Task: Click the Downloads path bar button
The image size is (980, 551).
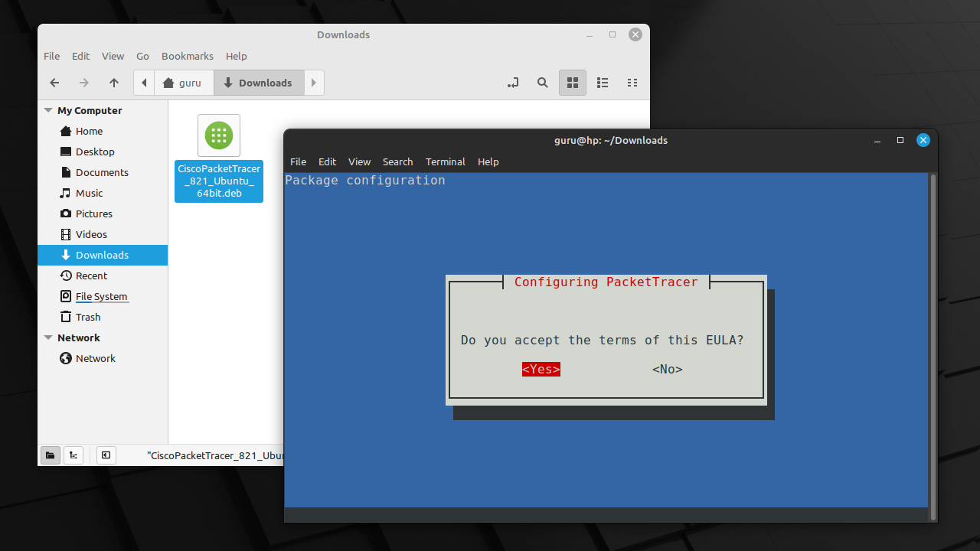Action: pos(258,83)
